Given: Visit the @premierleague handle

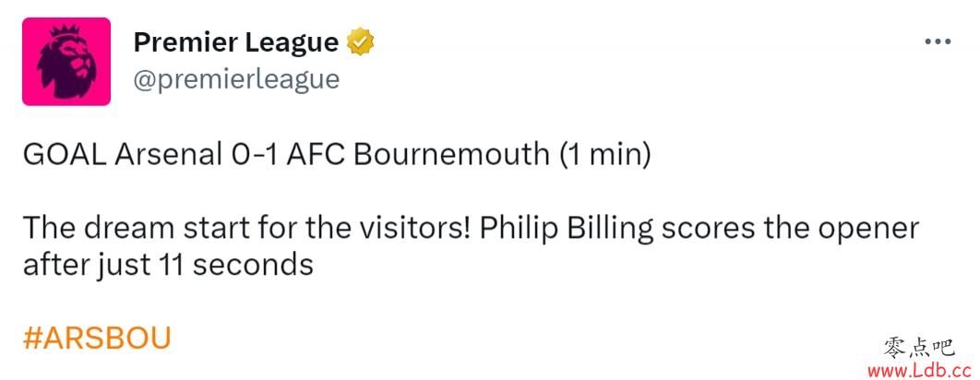Looking at the screenshot, I should [x=236, y=80].
